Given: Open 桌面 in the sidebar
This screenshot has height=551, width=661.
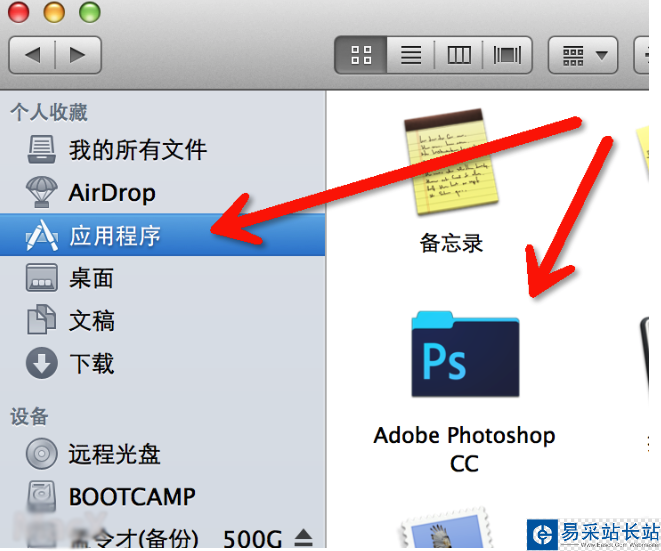Looking at the screenshot, I should pos(162,278).
